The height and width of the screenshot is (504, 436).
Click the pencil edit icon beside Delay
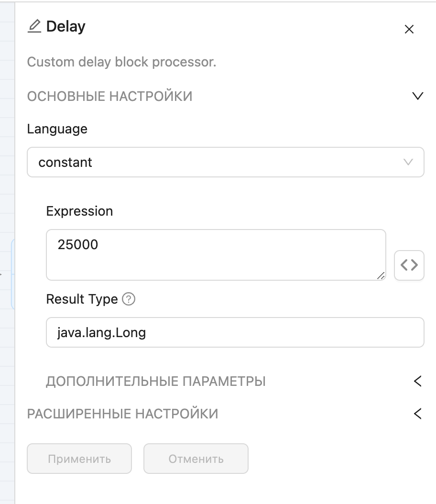point(34,26)
